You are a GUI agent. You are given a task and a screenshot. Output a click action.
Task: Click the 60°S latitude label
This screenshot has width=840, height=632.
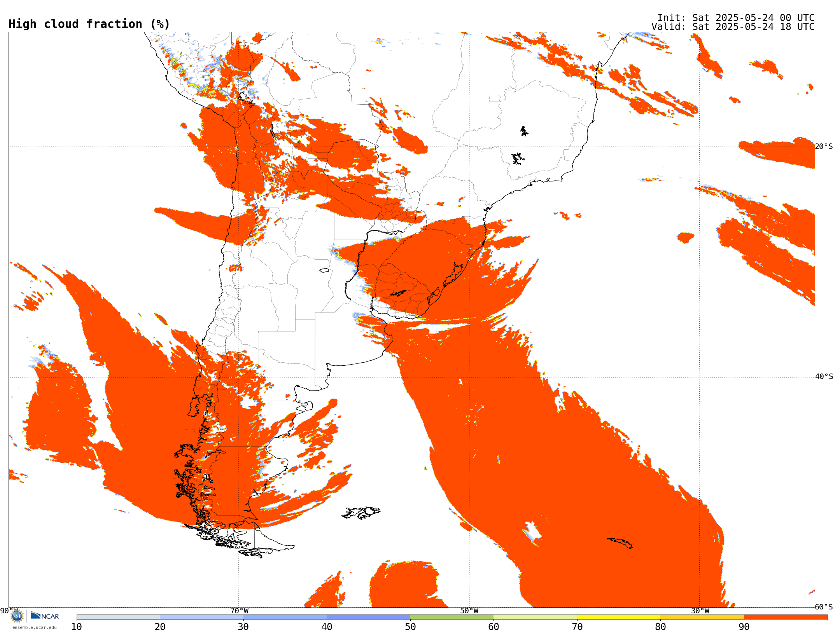[824, 607]
